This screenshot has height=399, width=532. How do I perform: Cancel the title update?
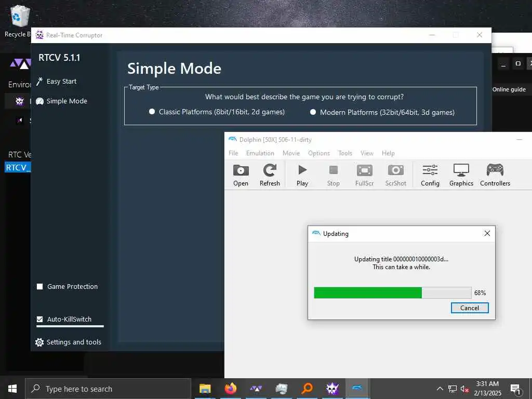[470, 308]
